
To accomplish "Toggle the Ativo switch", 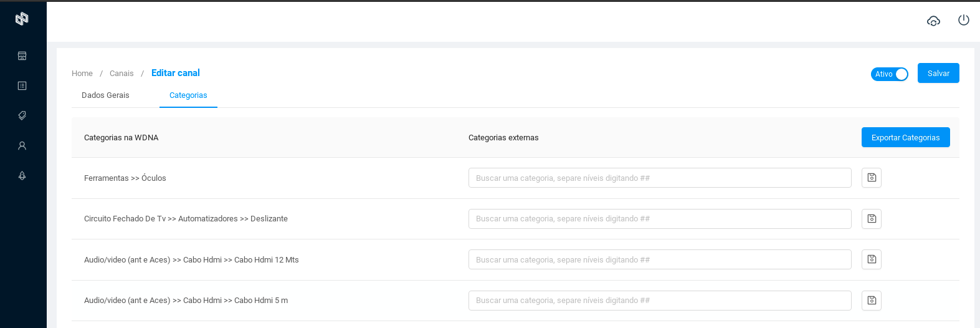I will (890, 74).
